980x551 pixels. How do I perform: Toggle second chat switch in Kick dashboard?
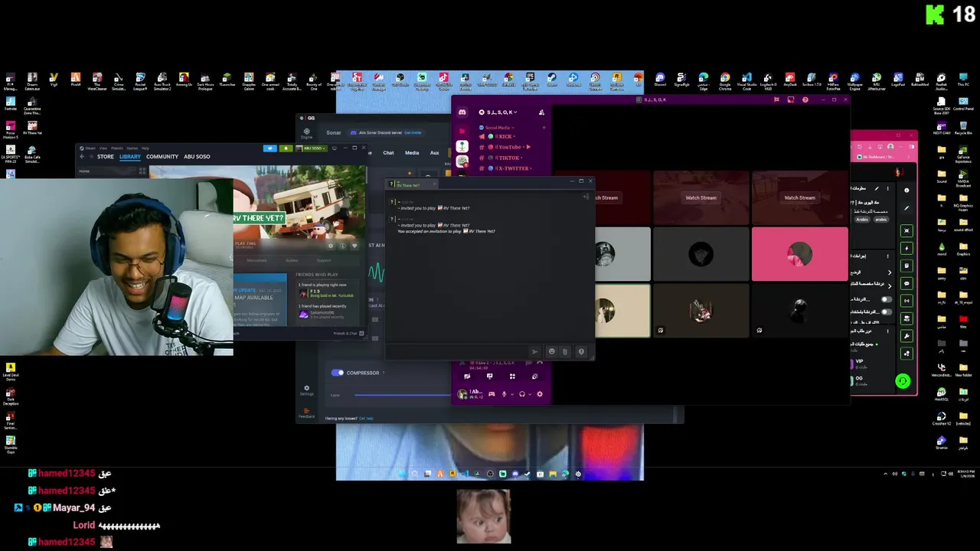pyautogui.click(x=887, y=311)
